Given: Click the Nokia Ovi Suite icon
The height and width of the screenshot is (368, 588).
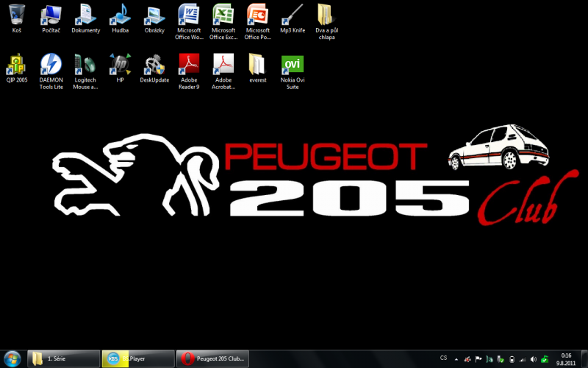Looking at the screenshot, I should pyautogui.click(x=292, y=64).
